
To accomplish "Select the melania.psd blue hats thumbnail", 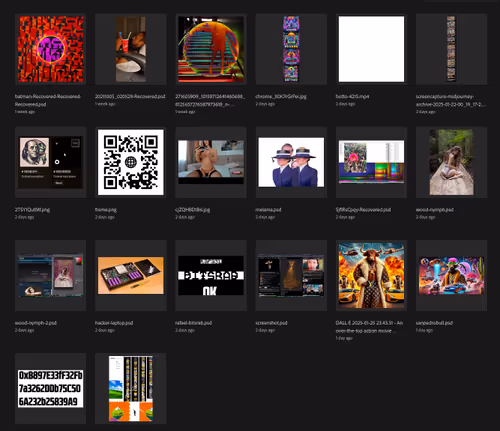I will point(291,162).
